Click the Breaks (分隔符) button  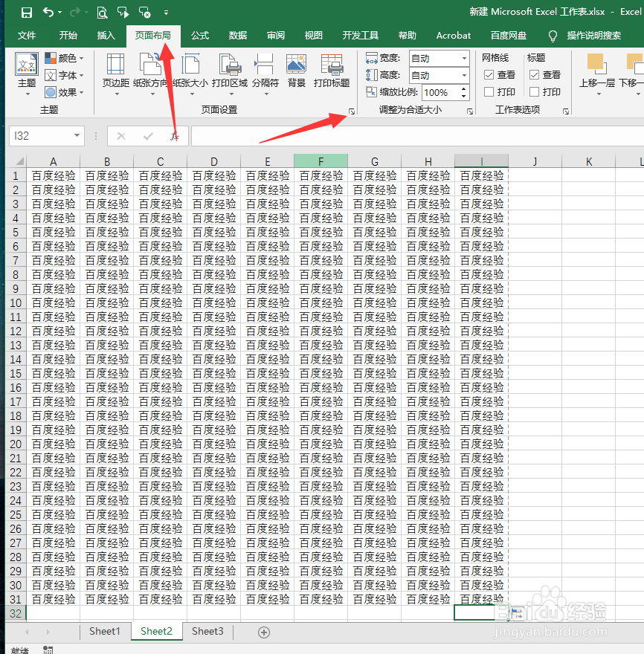tap(265, 74)
